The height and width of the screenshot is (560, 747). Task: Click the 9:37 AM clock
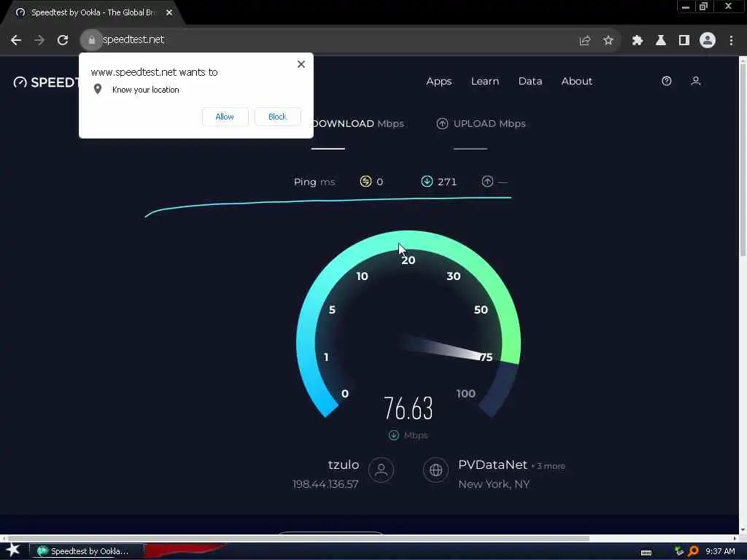[x=720, y=551]
